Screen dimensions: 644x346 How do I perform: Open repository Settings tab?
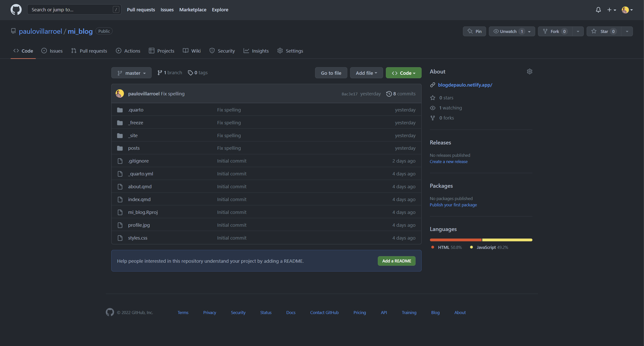pos(290,51)
